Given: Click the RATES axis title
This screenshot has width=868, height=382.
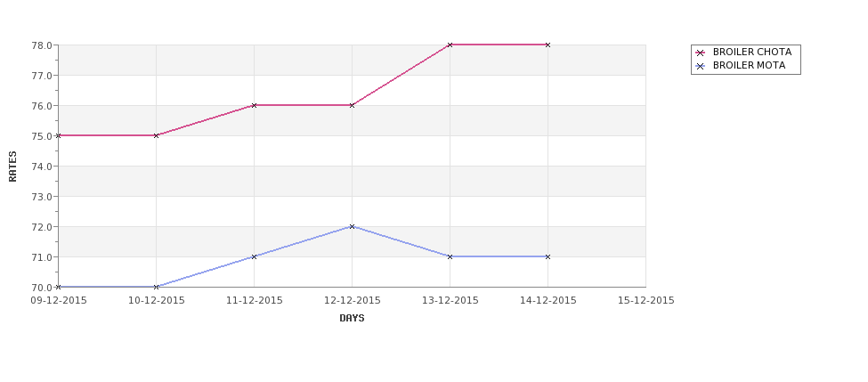Looking at the screenshot, I should [12, 167].
